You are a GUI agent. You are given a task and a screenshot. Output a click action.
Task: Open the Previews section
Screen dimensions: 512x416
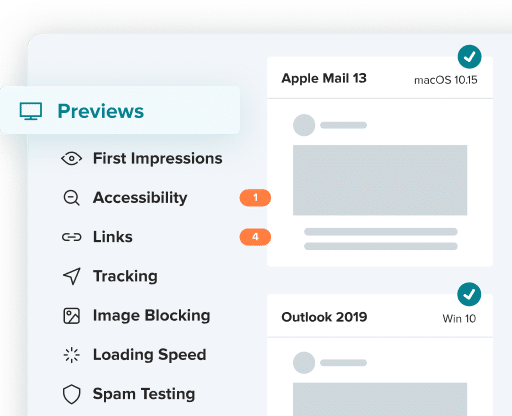tap(120, 110)
